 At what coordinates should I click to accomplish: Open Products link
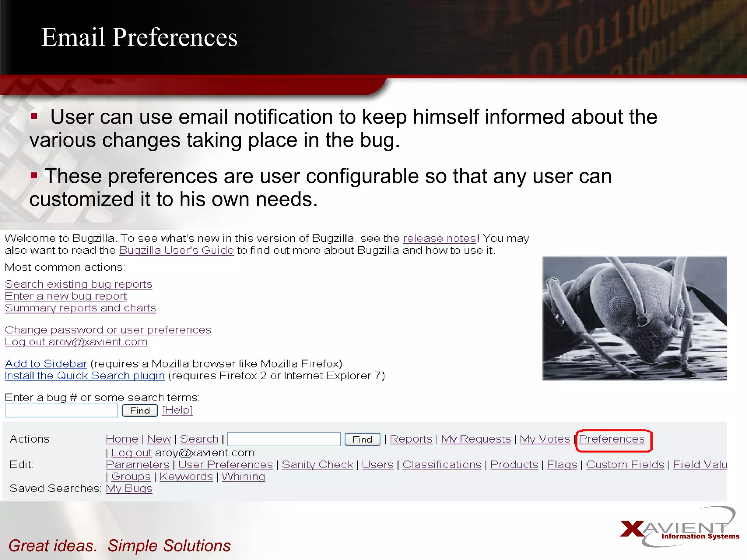click(x=514, y=465)
